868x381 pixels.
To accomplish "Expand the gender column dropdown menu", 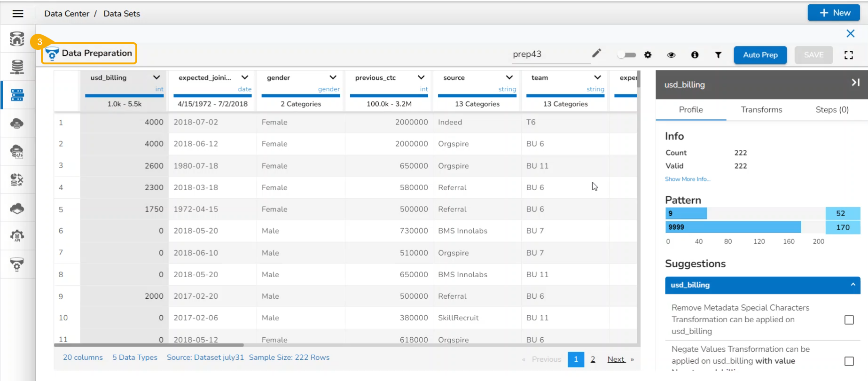I will [x=333, y=78].
